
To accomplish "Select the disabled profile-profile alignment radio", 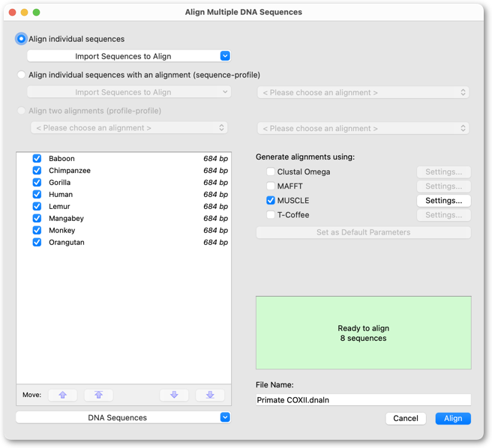I will pyautogui.click(x=21, y=111).
